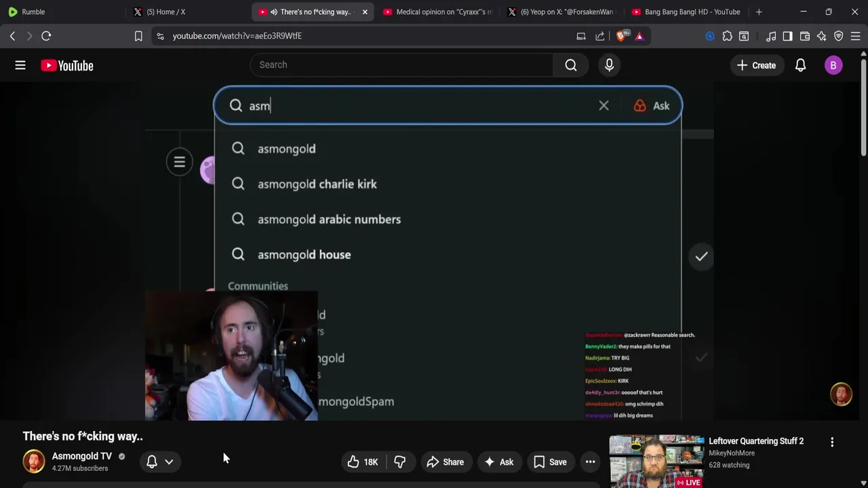Screen dimensions: 868x488
Task: Open a new browser tab with plus
Action: point(759,12)
